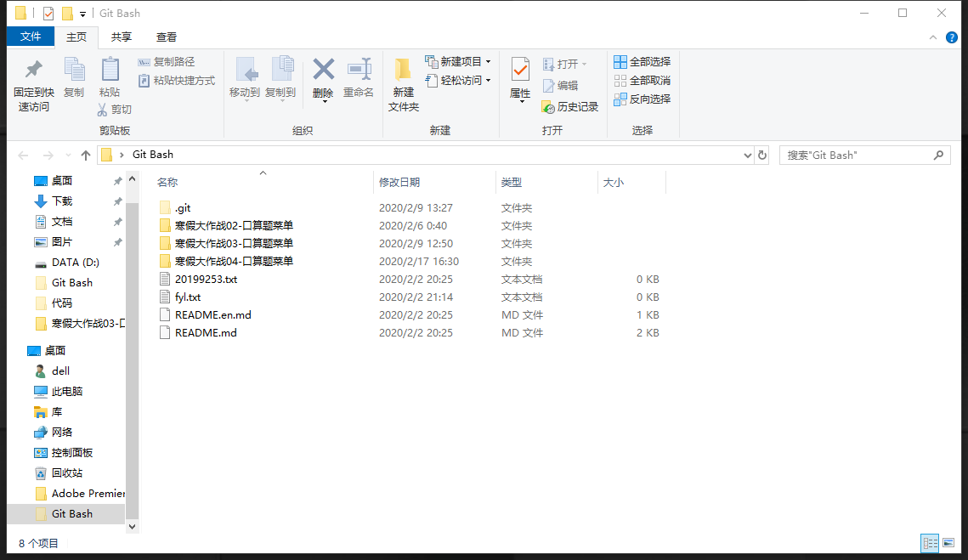Click Open (打开) in ribbon
This screenshot has width=968, height=560.
(x=564, y=65)
